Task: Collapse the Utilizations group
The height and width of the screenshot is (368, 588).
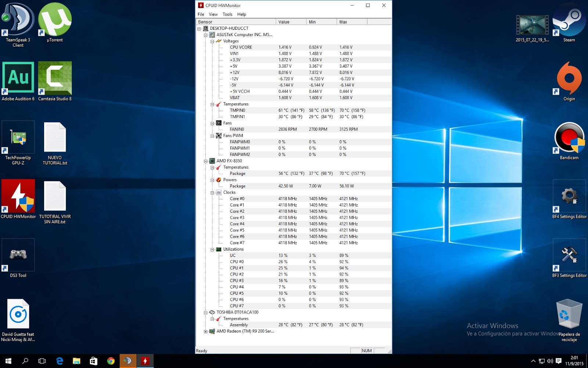Action: click(212, 249)
